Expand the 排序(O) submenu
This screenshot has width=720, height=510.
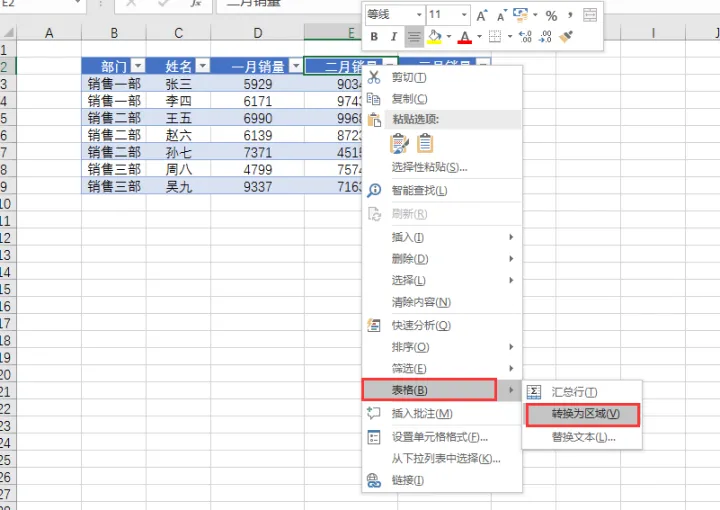pyautogui.click(x=442, y=347)
